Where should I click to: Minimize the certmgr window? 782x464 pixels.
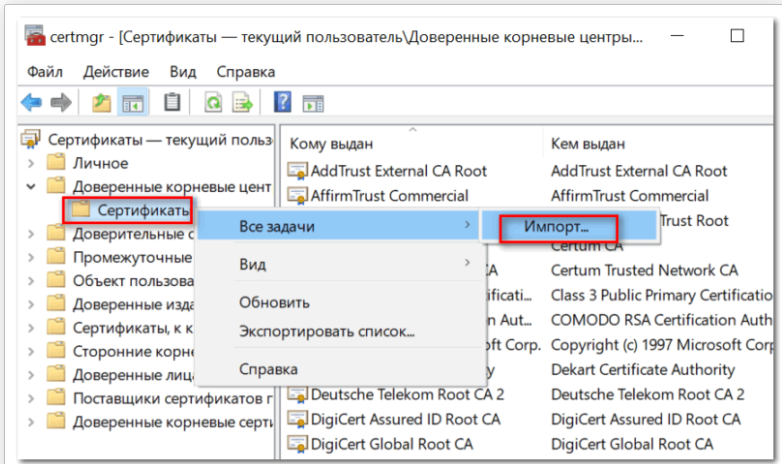pos(677,36)
